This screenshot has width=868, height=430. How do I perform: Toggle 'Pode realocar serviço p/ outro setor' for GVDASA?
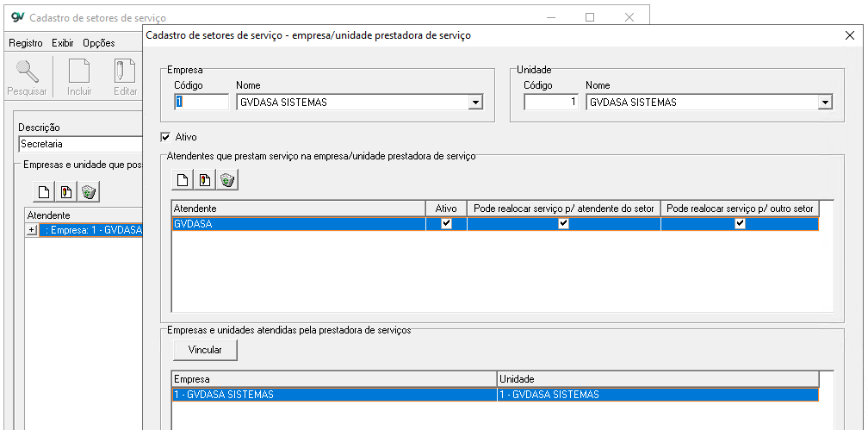(x=740, y=224)
